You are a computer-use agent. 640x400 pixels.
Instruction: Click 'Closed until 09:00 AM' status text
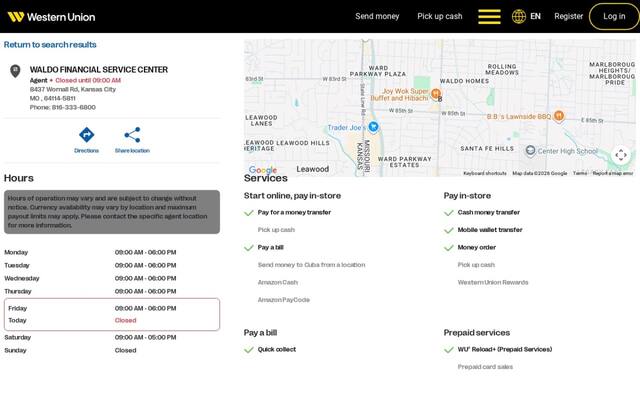(x=88, y=80)
